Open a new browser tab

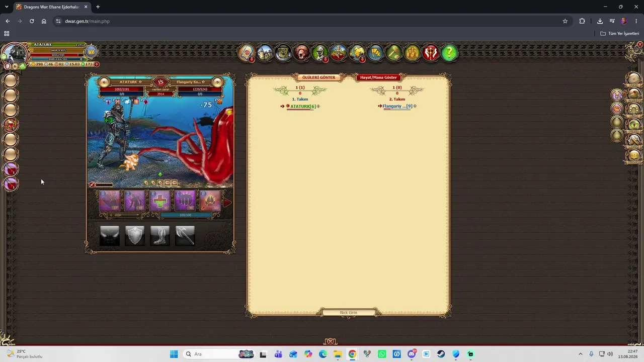[x=98, y=7]
